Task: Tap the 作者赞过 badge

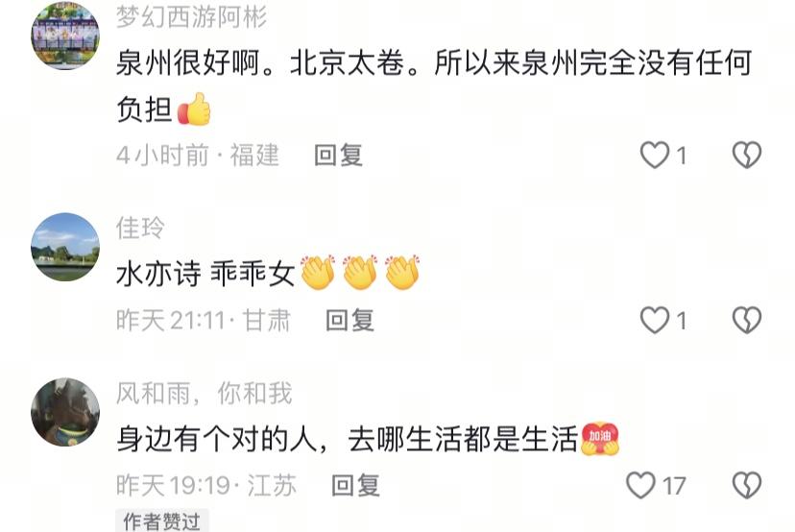Action: pyautogui.click(x=162, y=520)
